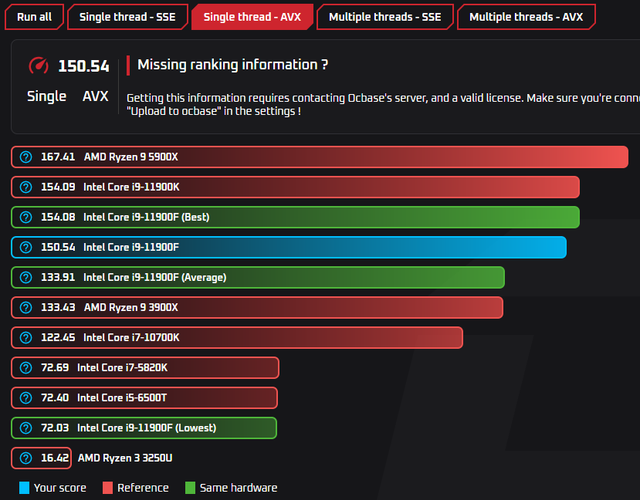Click the Reference legend label
Image resolution: width=640 pixels, height=500 pixels.
click(143, 488)
